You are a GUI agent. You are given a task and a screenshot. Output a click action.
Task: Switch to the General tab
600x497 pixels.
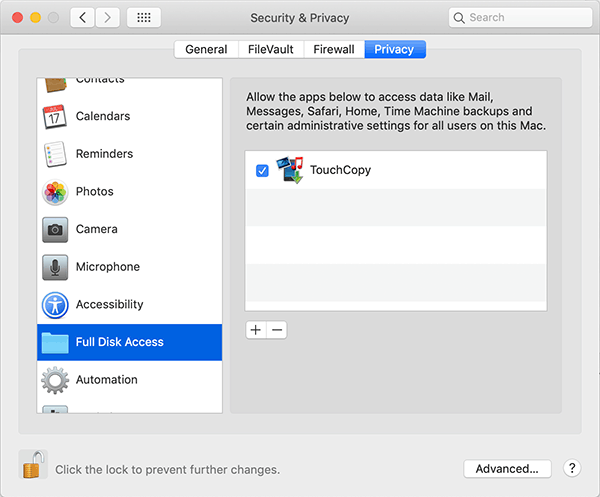click(206, 49)
